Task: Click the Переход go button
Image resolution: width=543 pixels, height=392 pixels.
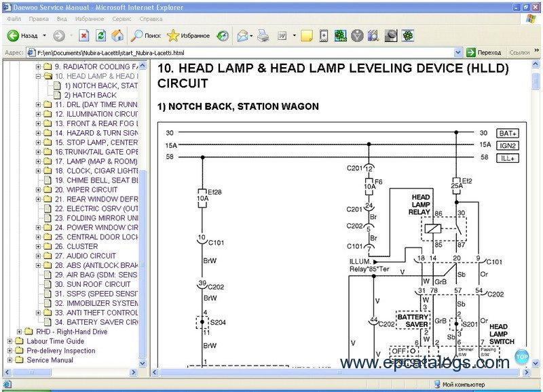Action: [x=484, y=53]
